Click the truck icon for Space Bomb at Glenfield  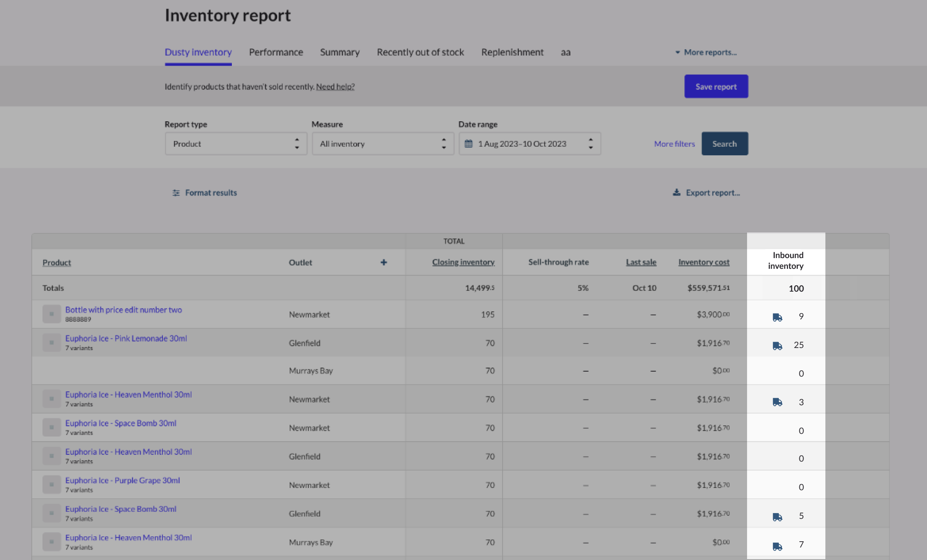pos(777,517)
